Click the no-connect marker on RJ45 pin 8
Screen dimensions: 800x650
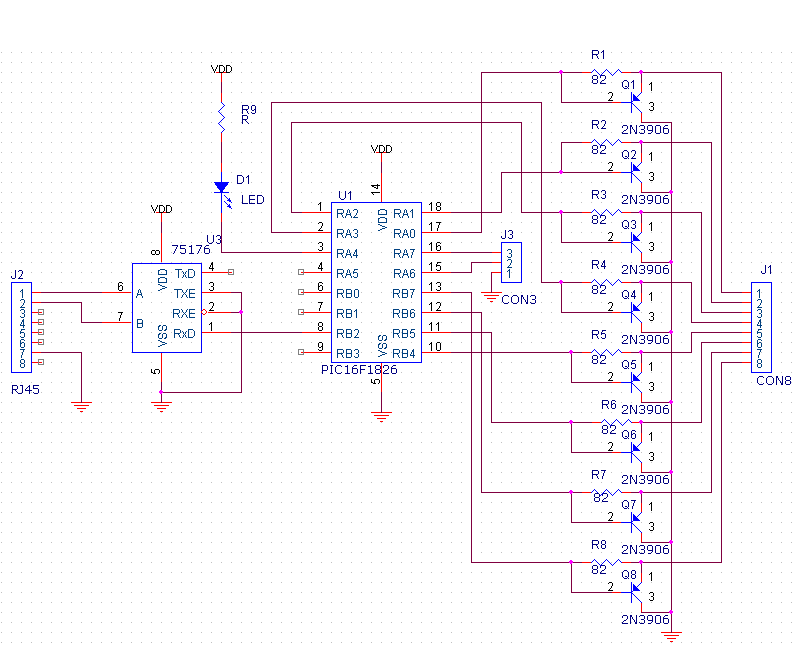coord(41,362)
